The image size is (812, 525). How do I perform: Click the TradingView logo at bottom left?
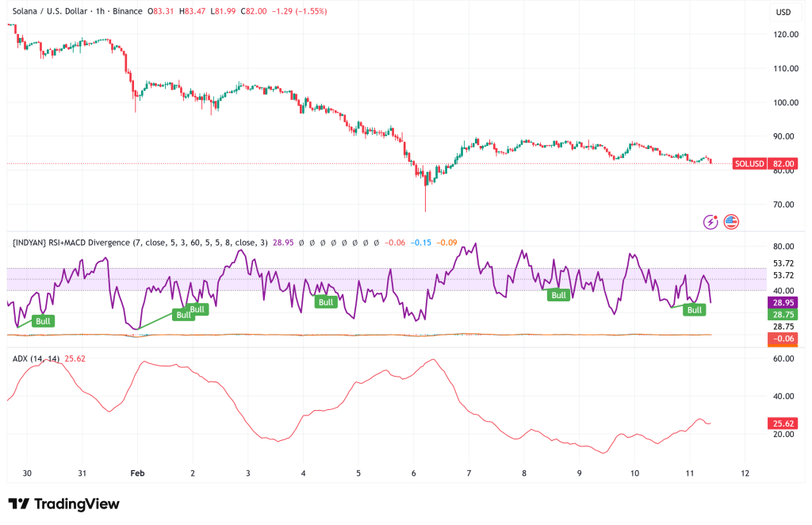pos(63,504)
